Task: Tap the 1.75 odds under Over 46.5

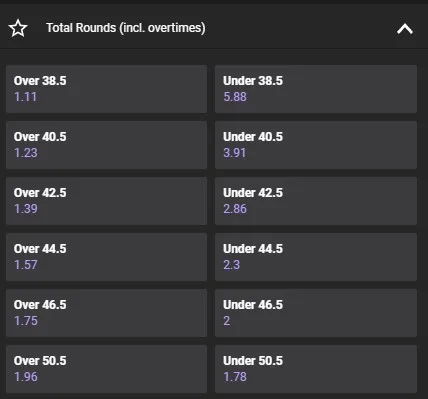Action: [x=26, y=321]
